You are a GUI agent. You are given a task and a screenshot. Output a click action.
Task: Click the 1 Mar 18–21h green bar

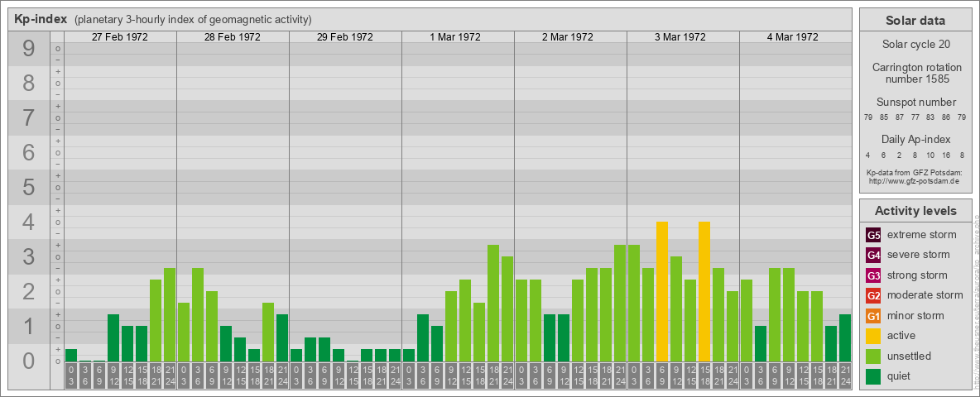[493, 303]
